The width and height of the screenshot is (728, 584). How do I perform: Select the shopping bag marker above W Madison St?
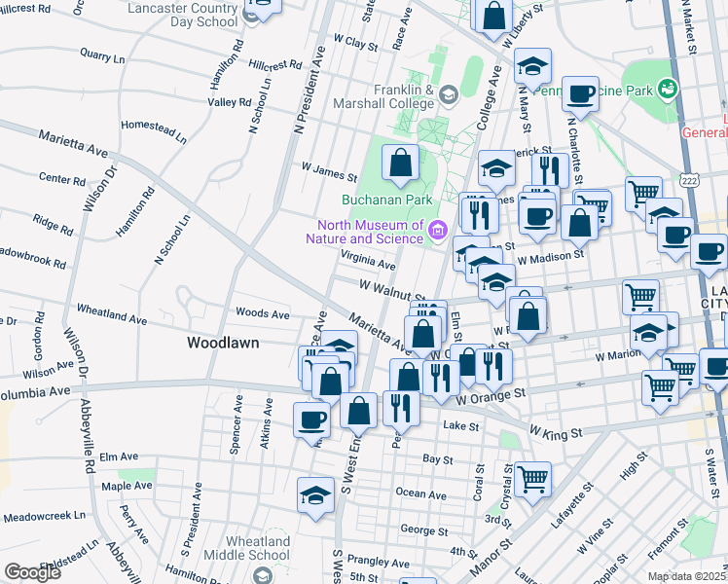579,224
